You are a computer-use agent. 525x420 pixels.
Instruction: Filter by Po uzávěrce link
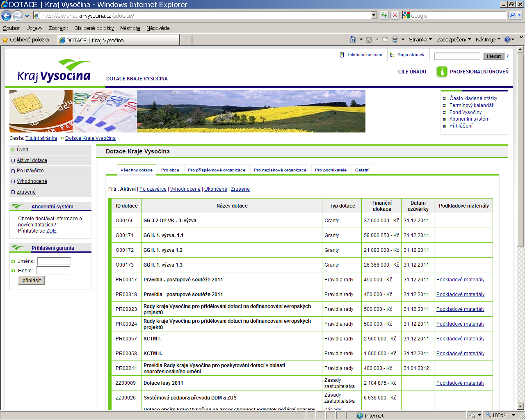(153, 189)
